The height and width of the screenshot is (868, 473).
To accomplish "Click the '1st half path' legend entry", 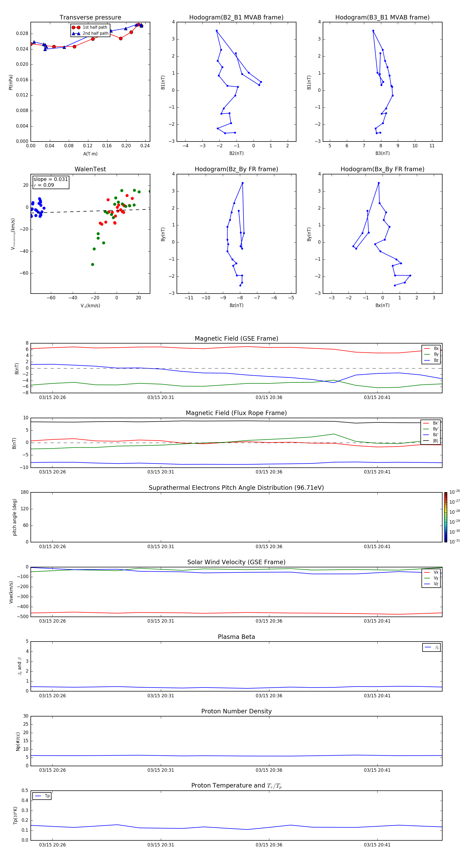I will [x=90, y=27].
